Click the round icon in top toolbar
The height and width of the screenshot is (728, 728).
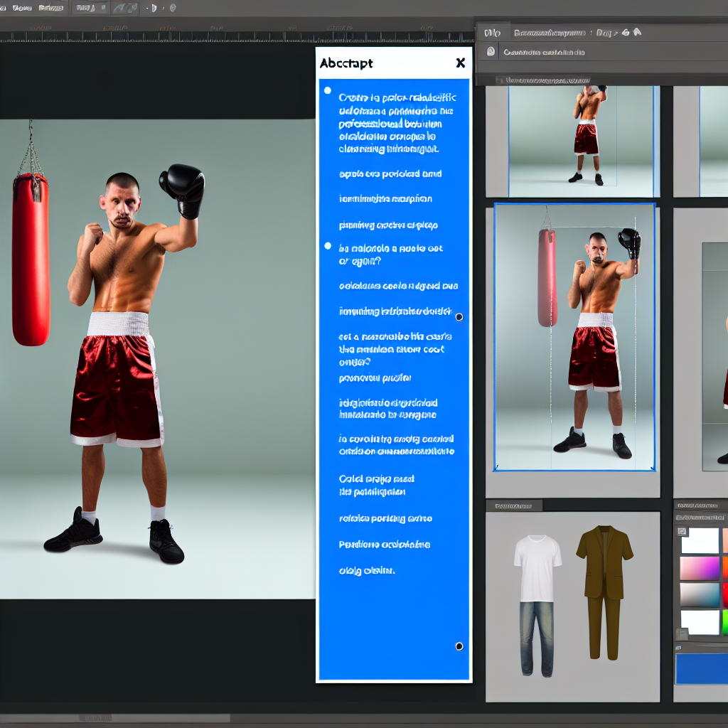click(172, 9)
